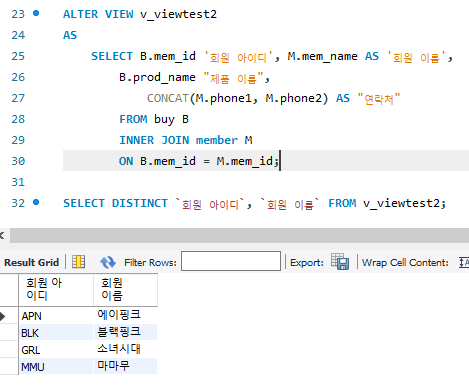Sort by 회원 이름 column header
Image resolution: width=469 pixels, height=385 pixels.
pyautogui.click(x=125, y=290)
